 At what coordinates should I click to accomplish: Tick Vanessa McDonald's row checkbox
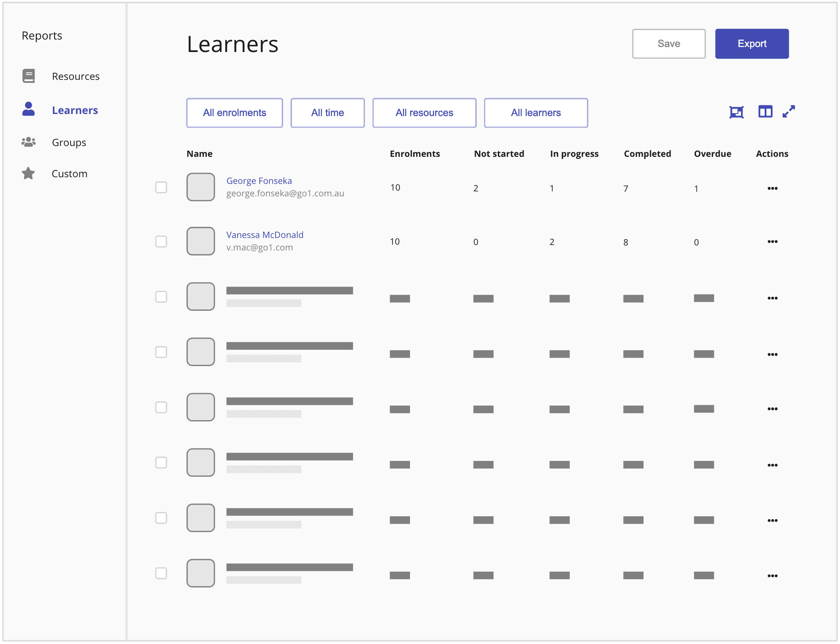click(161, 241)
